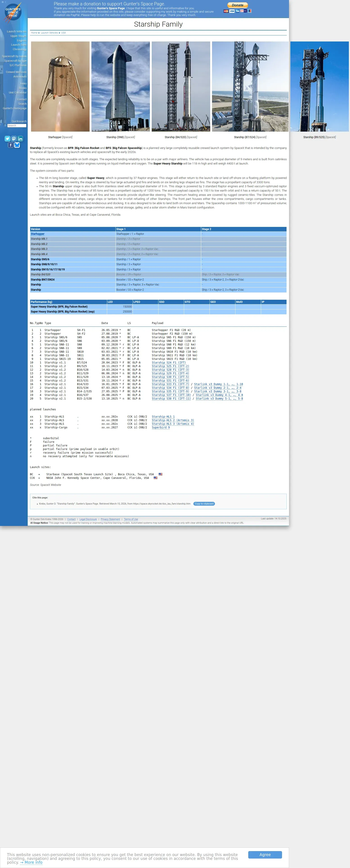Image resolution: width=350 pixels, height=868 pixels.
Task: Click the US flag beside Boca Chica, Texas
Action: (x=160, y=474)
